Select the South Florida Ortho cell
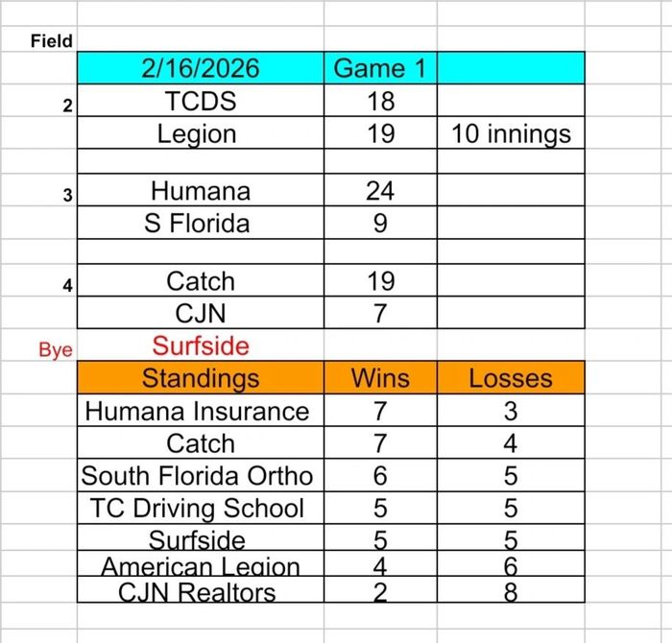 click(x=198, y=476)
